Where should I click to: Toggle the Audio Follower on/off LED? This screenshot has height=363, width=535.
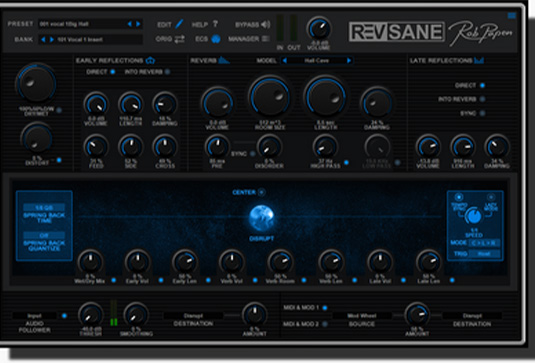(x=64, y=316)
